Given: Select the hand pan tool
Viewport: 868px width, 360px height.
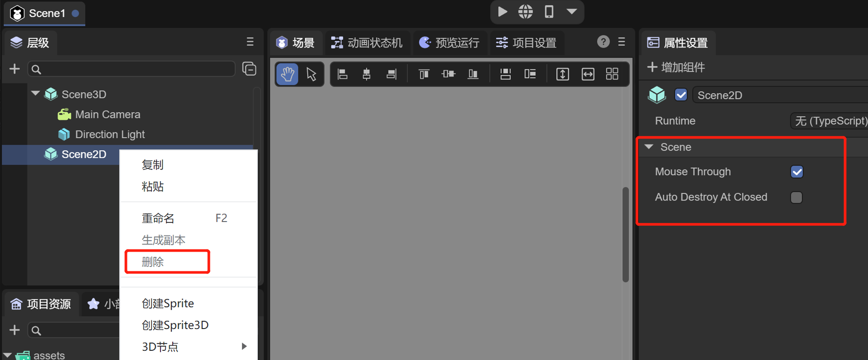Looking at the screenshot, I should click(287, 74).
